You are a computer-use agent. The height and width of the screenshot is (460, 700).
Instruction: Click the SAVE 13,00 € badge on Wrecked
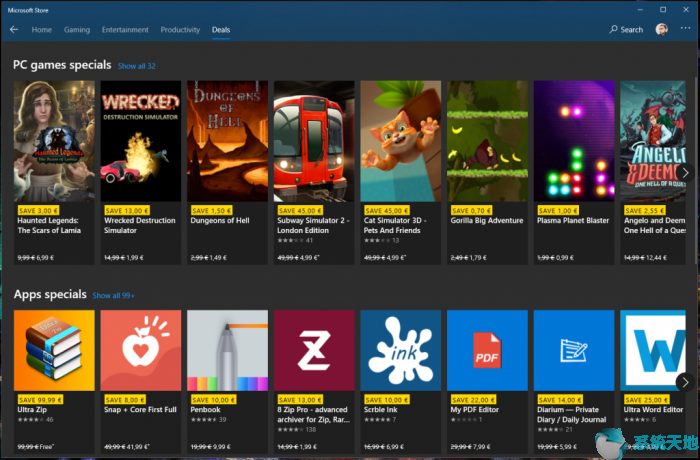point(127,210)
